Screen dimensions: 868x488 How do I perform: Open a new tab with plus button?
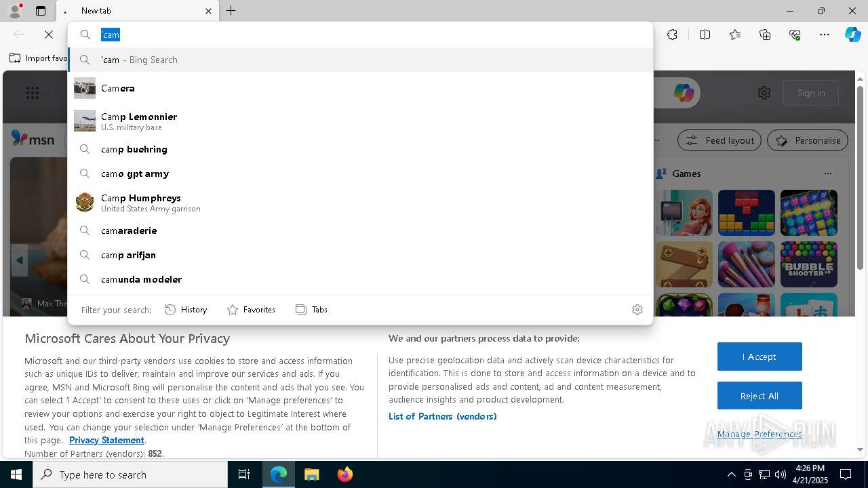[231, 11]
